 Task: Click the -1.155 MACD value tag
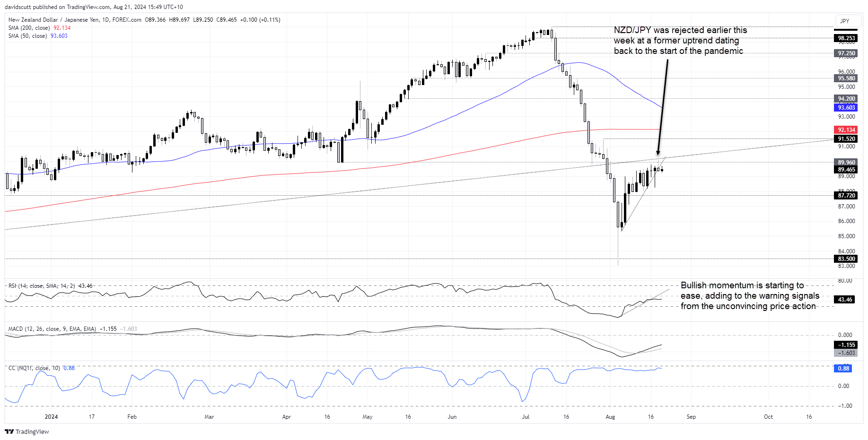(846, 345)
